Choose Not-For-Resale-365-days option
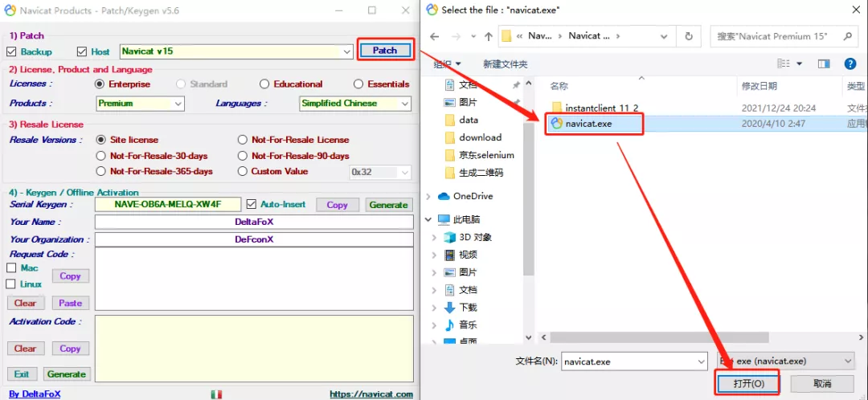The height and width of the screenshot is (400, 868). 100,172
